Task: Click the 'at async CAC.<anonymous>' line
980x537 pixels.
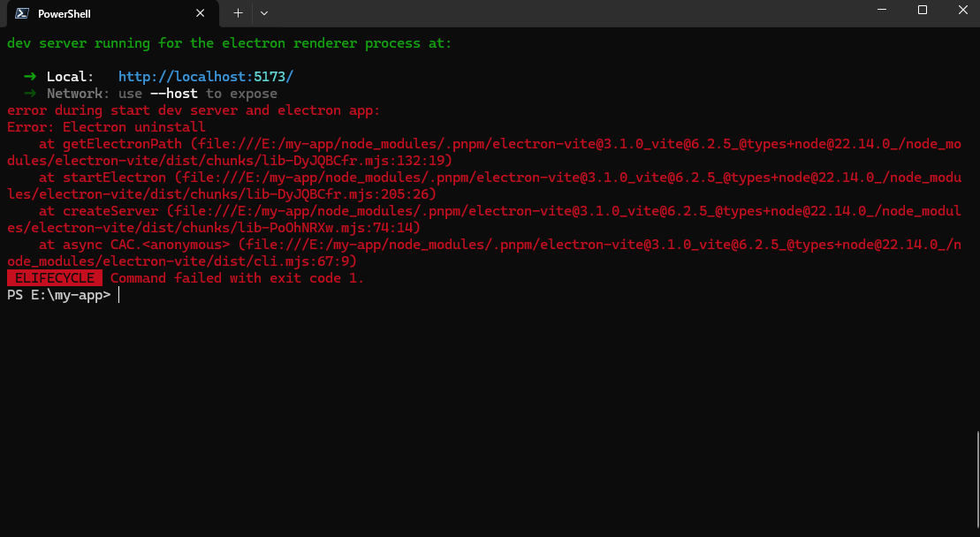Action: click(x=484, y=253)
